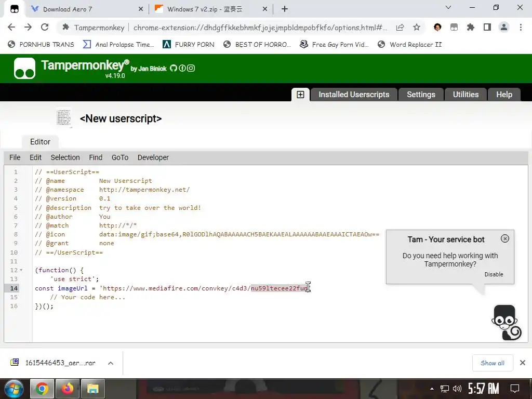
Task: Reload the page
Action: [45, 28]
